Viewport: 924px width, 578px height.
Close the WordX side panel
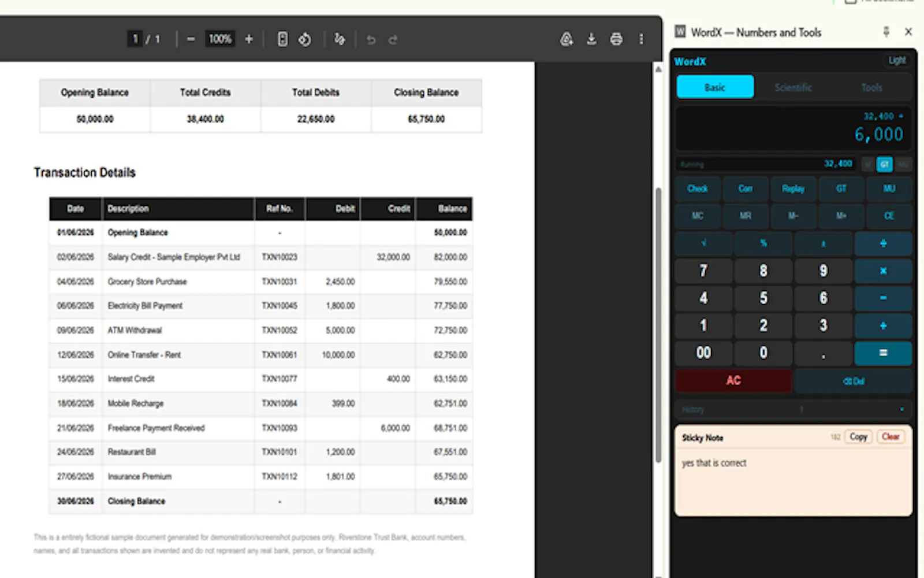point(908,32)
